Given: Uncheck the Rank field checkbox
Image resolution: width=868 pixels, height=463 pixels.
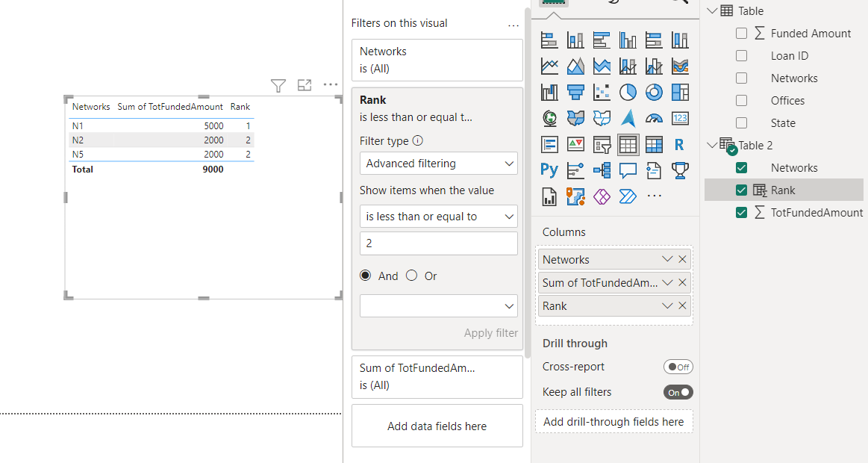Looking at the screenshot, I should [742, 190].
